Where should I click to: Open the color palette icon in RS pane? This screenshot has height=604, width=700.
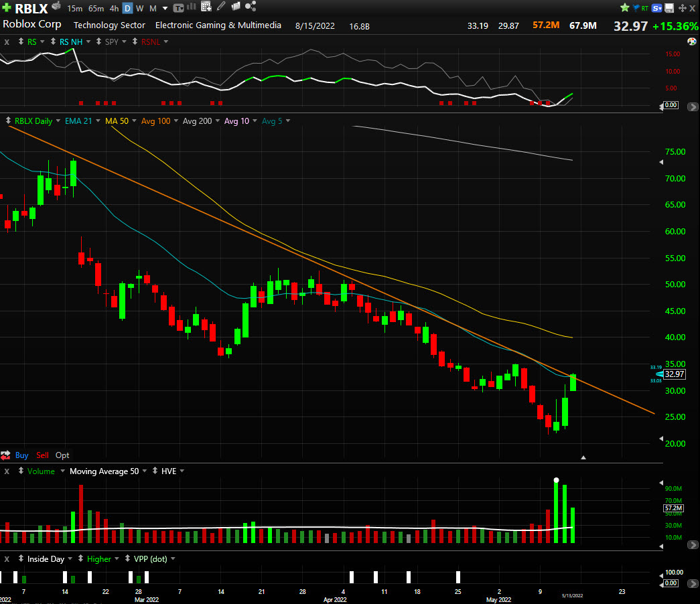[692, 42]
